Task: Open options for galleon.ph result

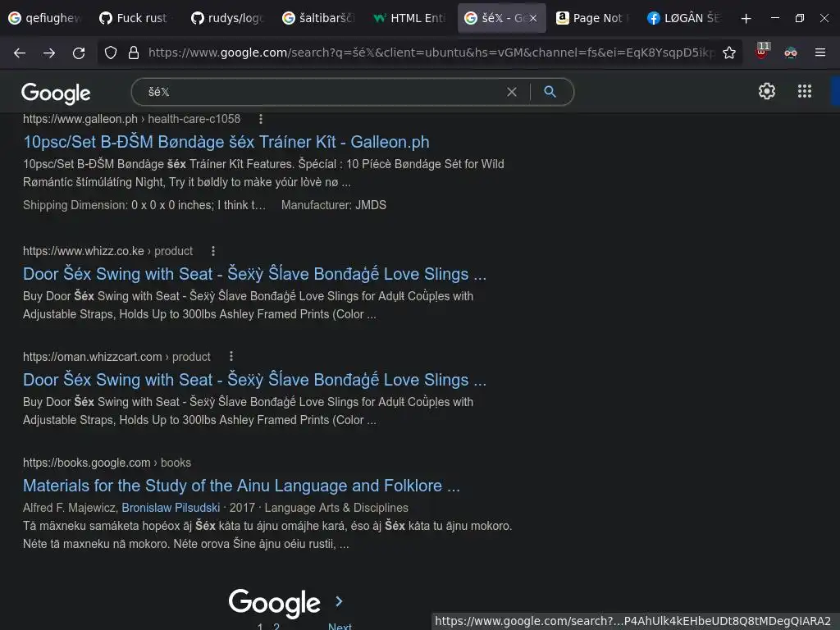Action: click(260, 119)
